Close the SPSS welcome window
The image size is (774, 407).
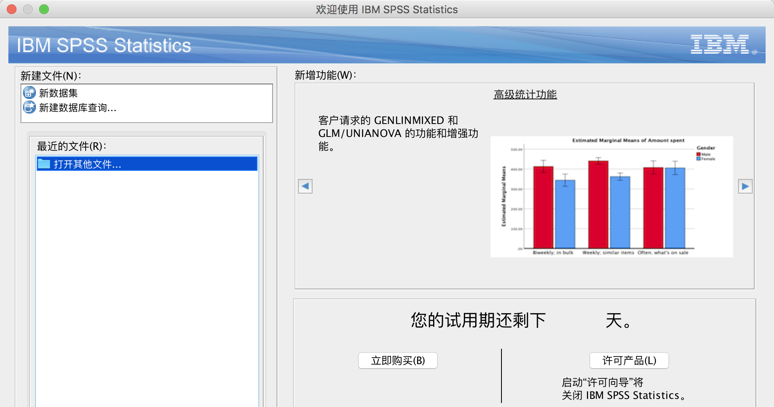click(x=12, y=9)
